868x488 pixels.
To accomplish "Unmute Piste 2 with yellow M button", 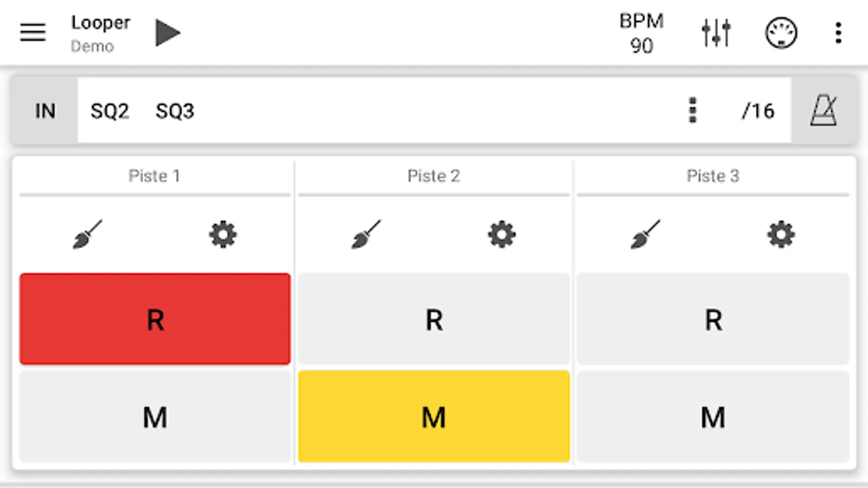I will 434,416.
